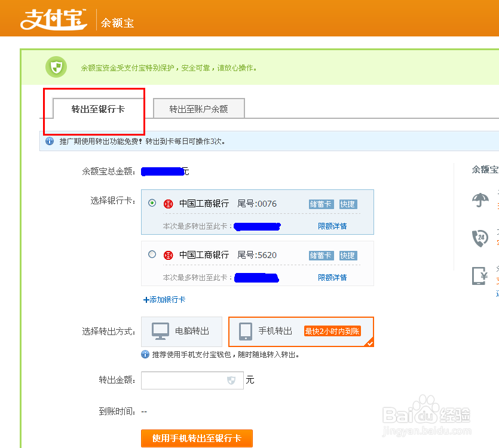
Task: Switch to the 转出至账户余额 tab
Action: coord(199,109)
